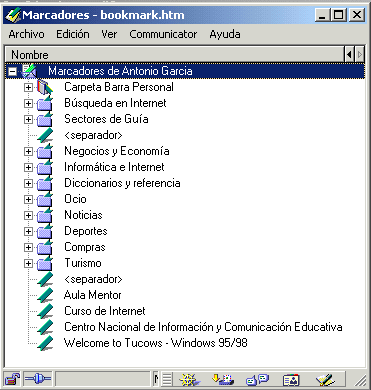This screenshot has height=390, width=371.
Task: Click the security padlock icon in status bar
Action: [x=12, y=379]
